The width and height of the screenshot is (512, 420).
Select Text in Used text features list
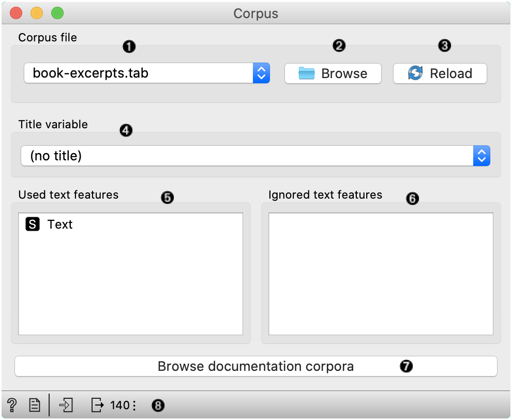point(60,224)
